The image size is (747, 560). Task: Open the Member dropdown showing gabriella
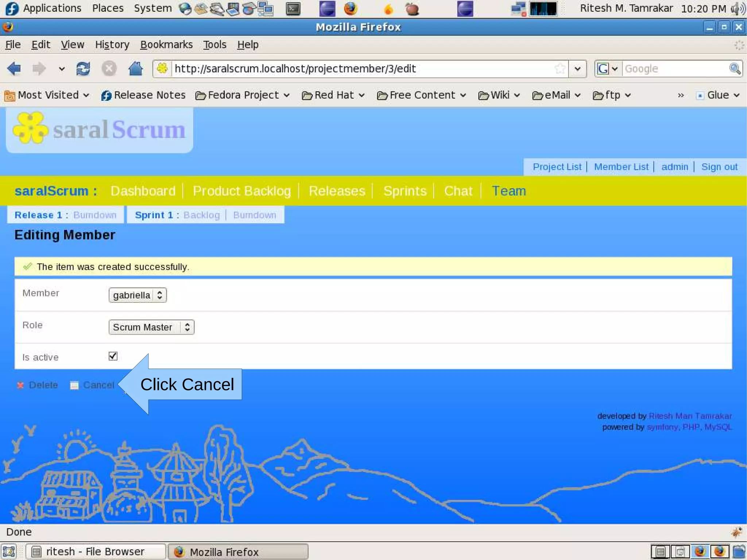138,295
